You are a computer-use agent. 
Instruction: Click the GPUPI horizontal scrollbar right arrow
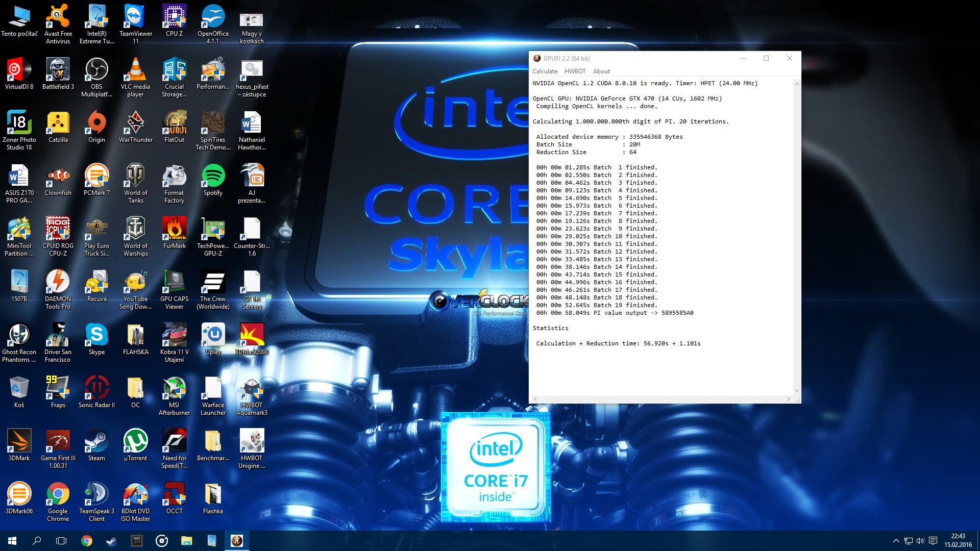[x=789, y=399]
